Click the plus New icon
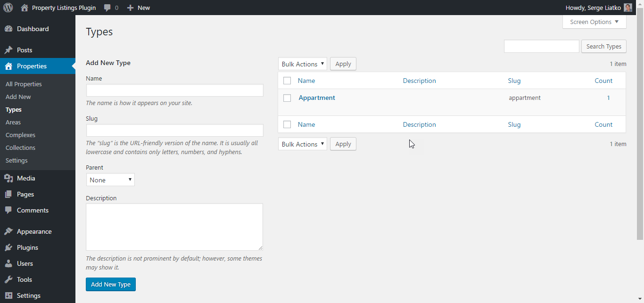644x303 pixels. pyautogui.click(x=131, y=8)
